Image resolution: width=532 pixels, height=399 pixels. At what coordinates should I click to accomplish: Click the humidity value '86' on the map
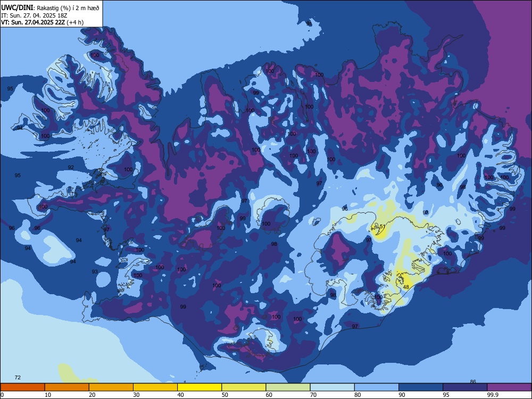point(473,381)
